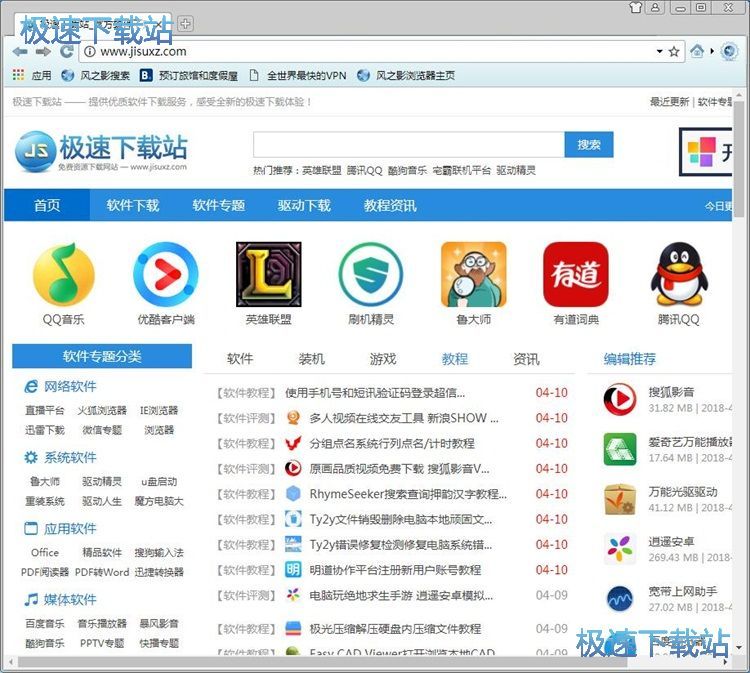Reload the page with the refresh icon
750x673 pixels.
(66, 52)
